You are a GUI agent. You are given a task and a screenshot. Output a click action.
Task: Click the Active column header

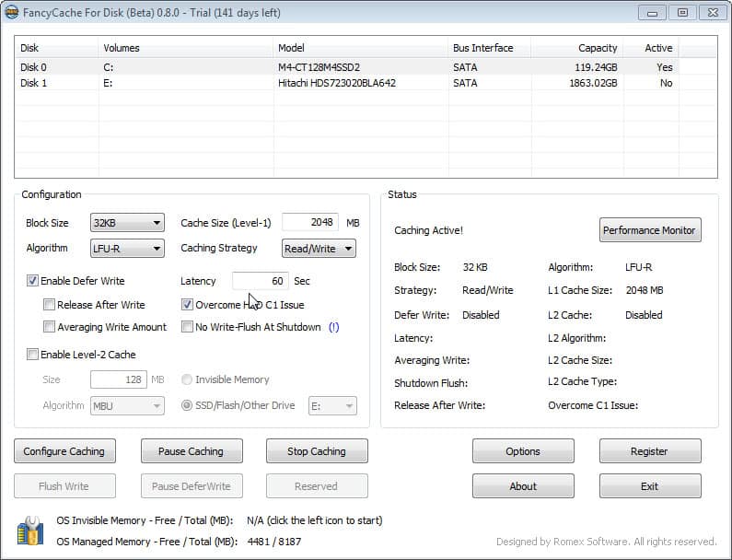(651, 48)
